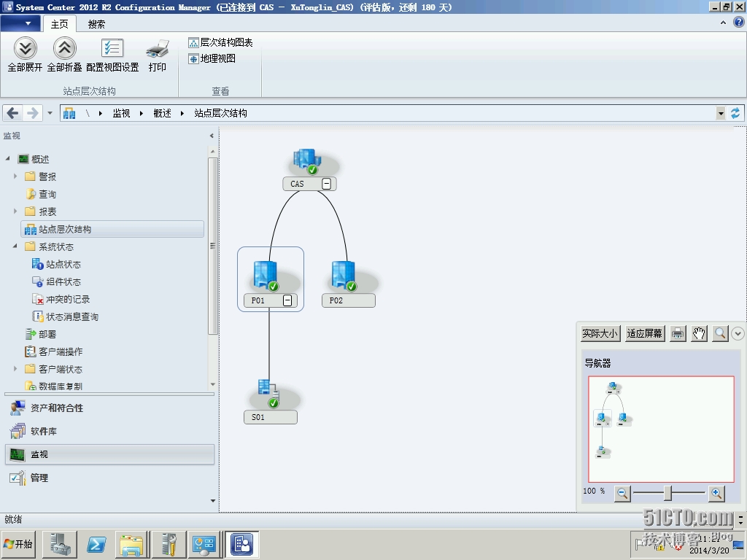Open the Search (搜索) ribbon tab
The image size is (747, 560).
[96, 24]
